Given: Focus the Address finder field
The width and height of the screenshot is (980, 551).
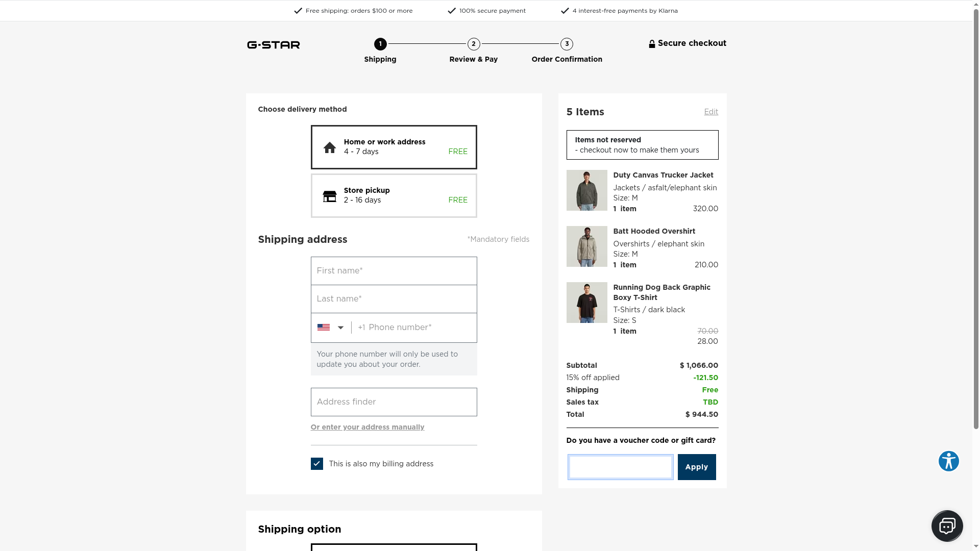Looking at the screenshot, I should (394, 402).
